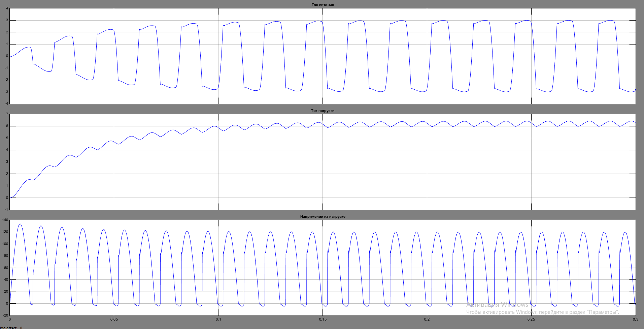Click the 0.3 time axis label
This screenshot has width=644, height=329.
click(x=635, y=319)
